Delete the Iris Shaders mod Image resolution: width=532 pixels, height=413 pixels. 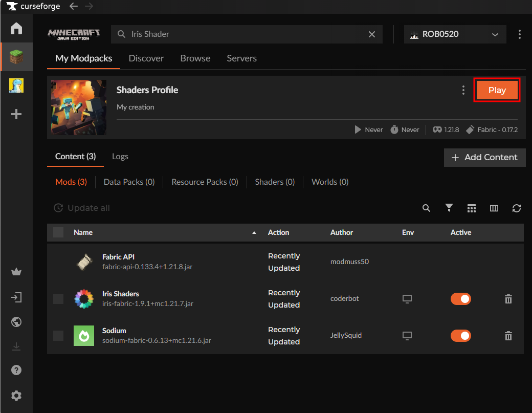tap(508, 299)
